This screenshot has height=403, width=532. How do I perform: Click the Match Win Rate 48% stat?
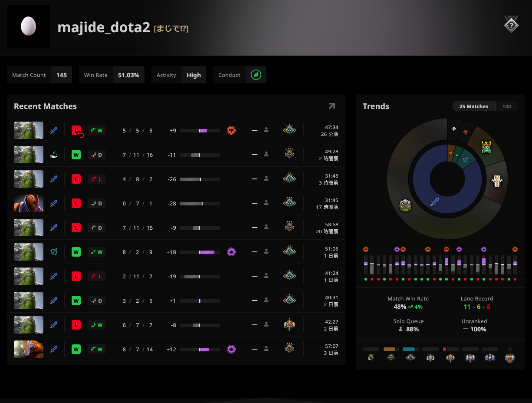click(x=408, y=303)
